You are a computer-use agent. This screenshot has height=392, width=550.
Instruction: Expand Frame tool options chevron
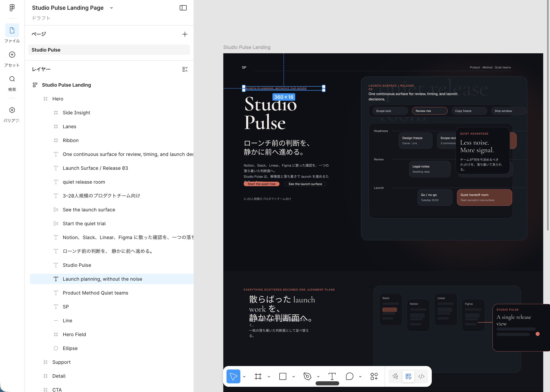(269, 377)
